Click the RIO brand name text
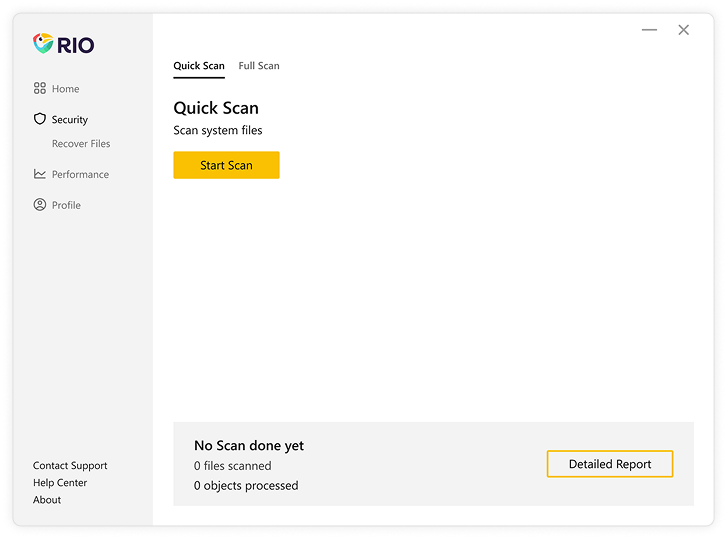 click(77, 45)
